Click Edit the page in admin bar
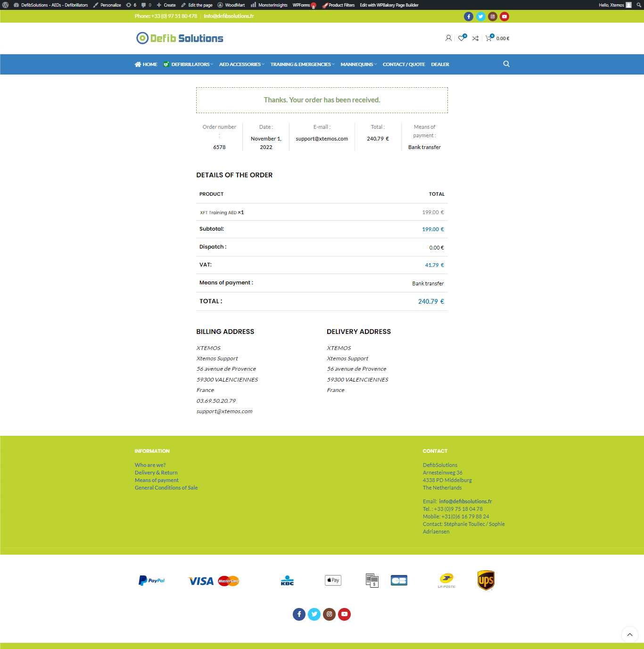 (x=197, y=5)
